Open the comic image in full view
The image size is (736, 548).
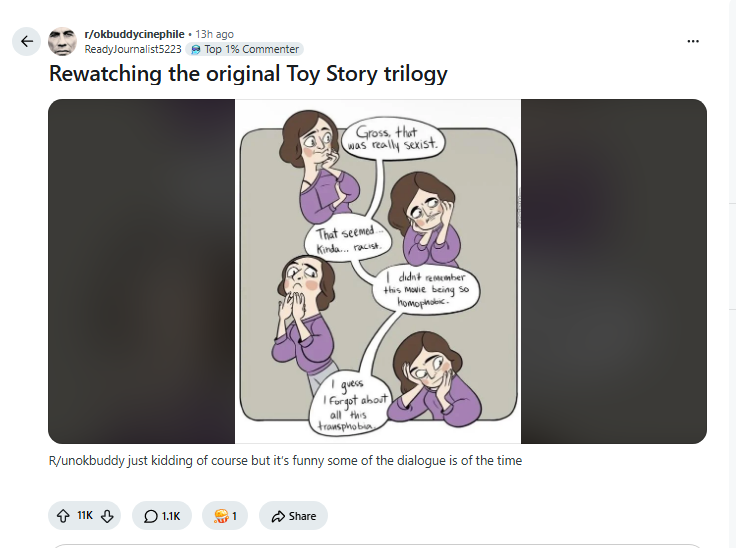[x=378, y=271]
